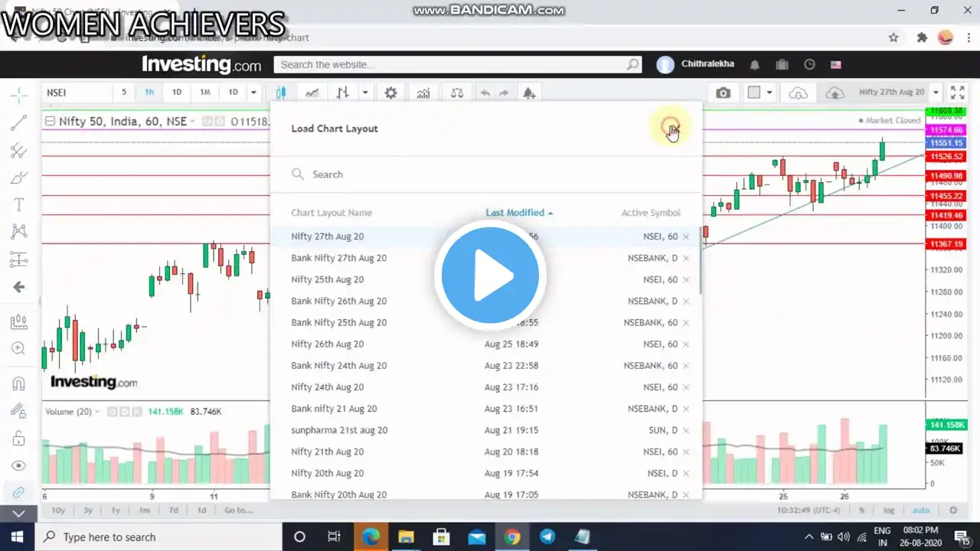Delete the Nifty 21th Aug 20 layout

686,452
